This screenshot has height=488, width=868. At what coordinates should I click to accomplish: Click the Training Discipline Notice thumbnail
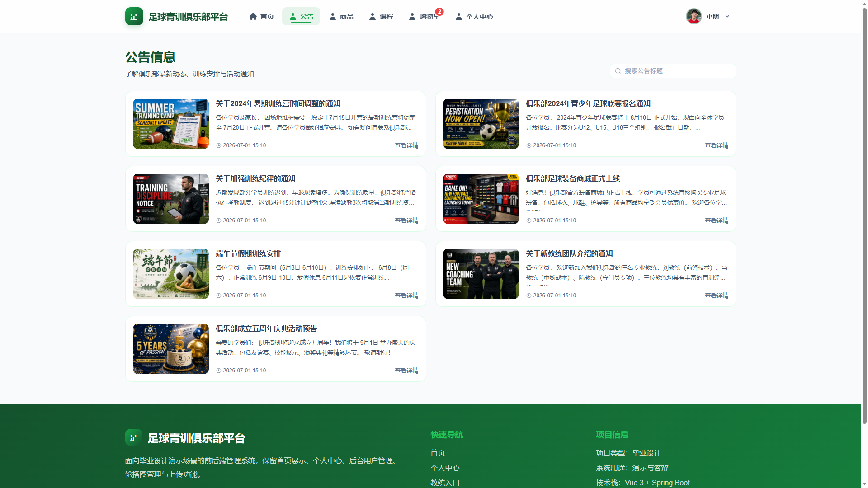(x=171, y=199)
